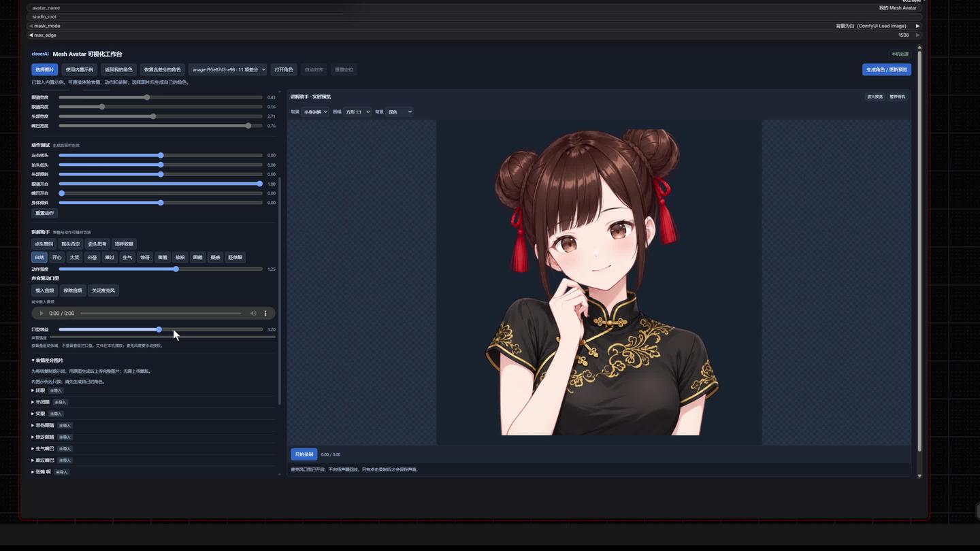980x551 pixels.
Task: Open the image-f95e87d5 character dropdown
Action: click(228, 69)
